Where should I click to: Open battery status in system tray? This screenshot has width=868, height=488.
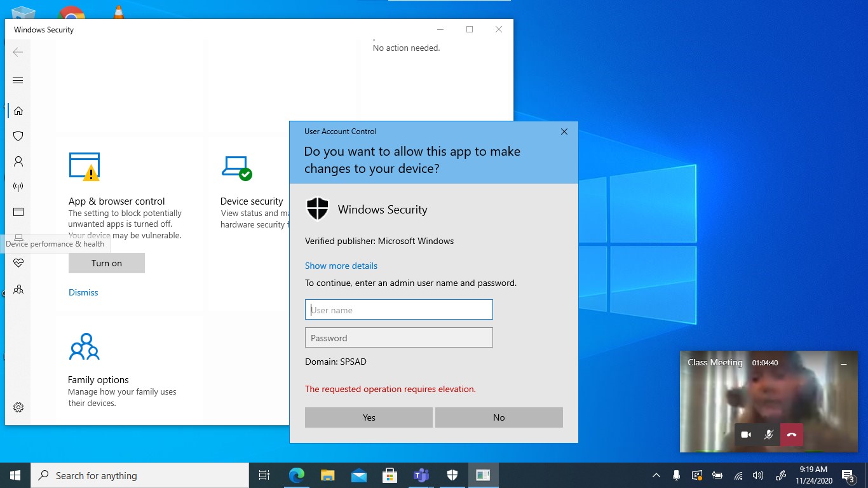pyautogui.click(x=717, y=475)
